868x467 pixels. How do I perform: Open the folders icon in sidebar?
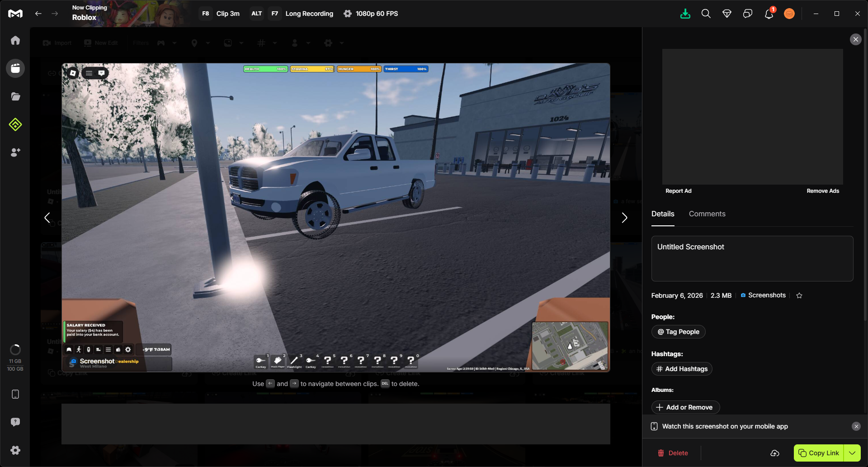click(15, 96)
